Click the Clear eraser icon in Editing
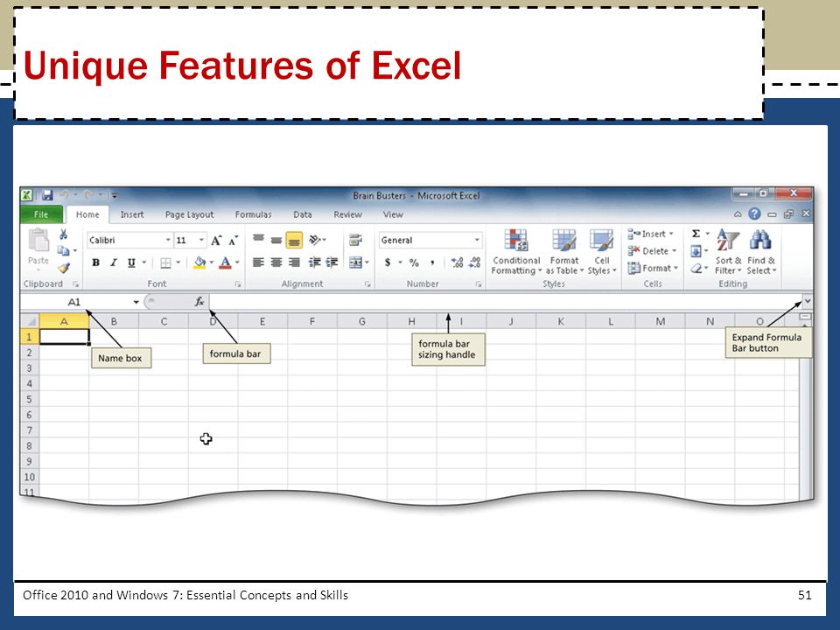Image resolution: width=840 pixels, height=630 pixels. 696,268
